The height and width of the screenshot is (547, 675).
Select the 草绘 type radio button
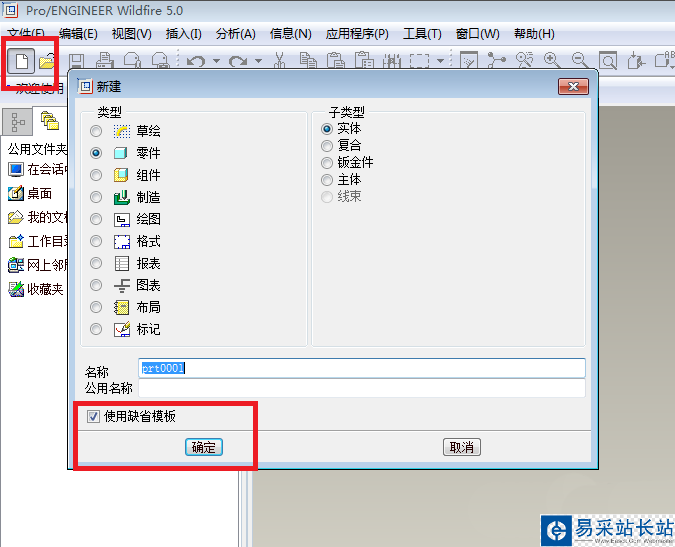pyautogui.click(x=96, y=131)
